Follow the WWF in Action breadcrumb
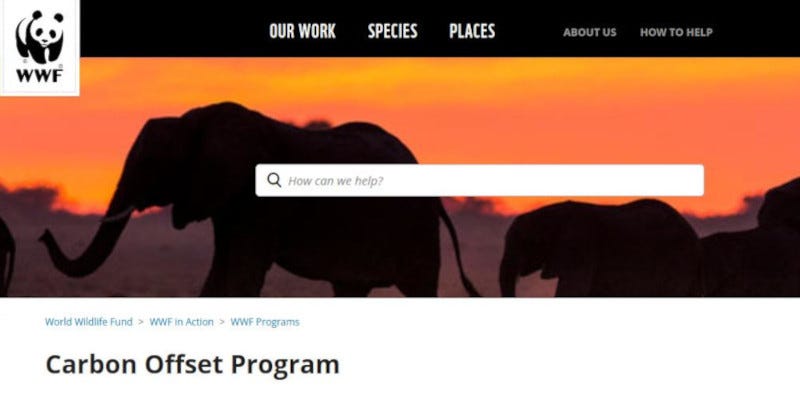800x401 pixels. (x=181, y=322)
